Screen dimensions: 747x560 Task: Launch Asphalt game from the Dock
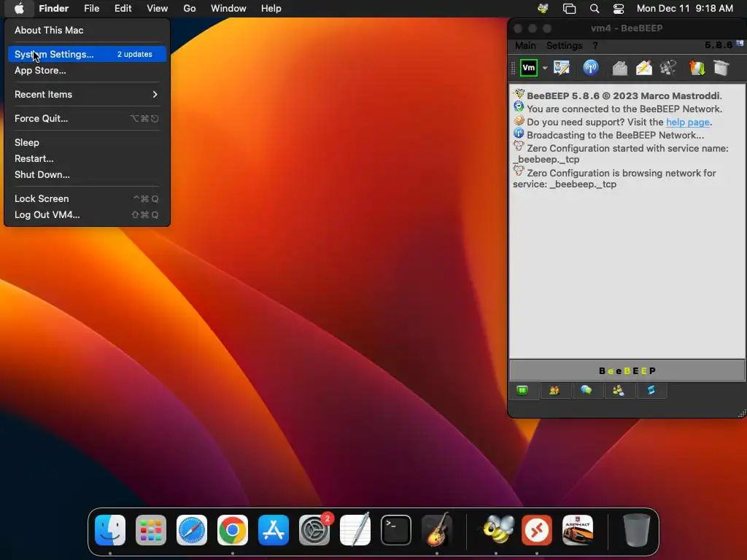coord(578,530)
